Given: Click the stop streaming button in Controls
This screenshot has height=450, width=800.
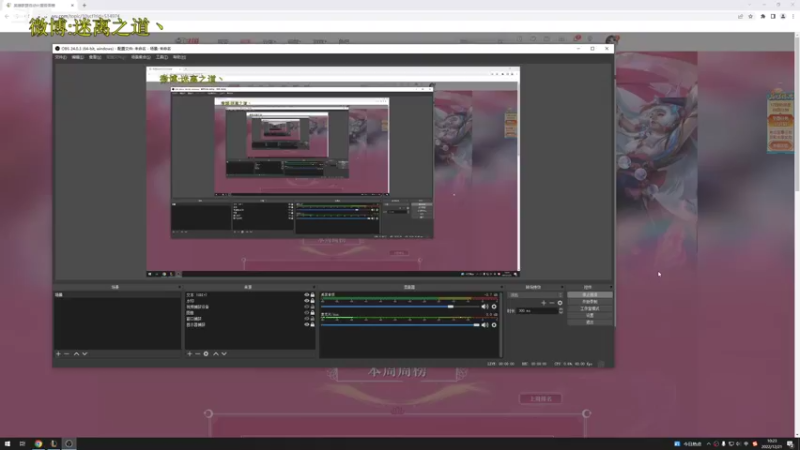Looking at the screenshot, I should pos(590,295).
